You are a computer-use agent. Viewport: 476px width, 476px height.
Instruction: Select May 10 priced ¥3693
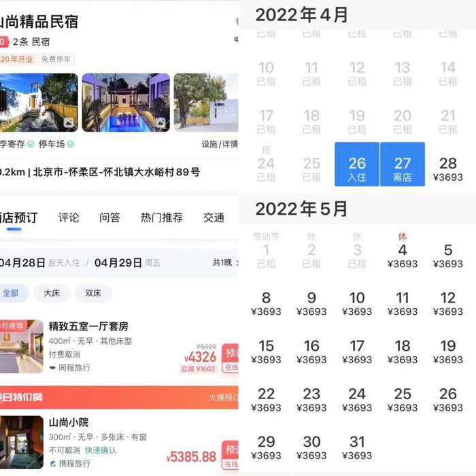[357, 303]
